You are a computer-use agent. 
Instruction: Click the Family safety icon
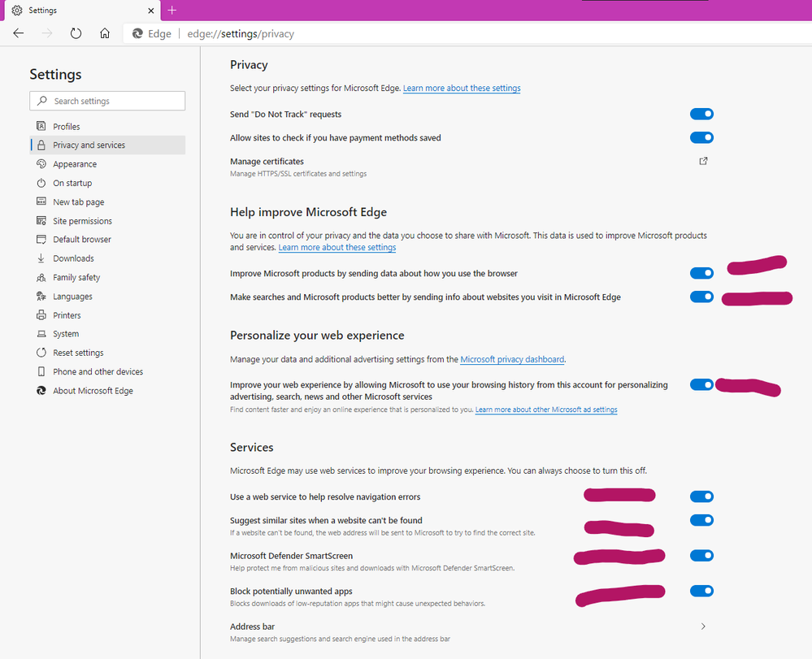point(41,277)
